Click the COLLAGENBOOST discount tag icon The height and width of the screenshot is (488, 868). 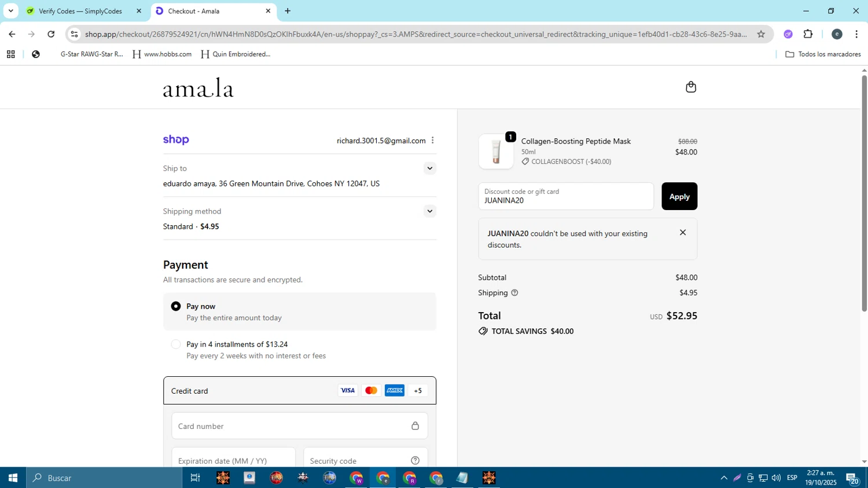click(x=525, y=162)
